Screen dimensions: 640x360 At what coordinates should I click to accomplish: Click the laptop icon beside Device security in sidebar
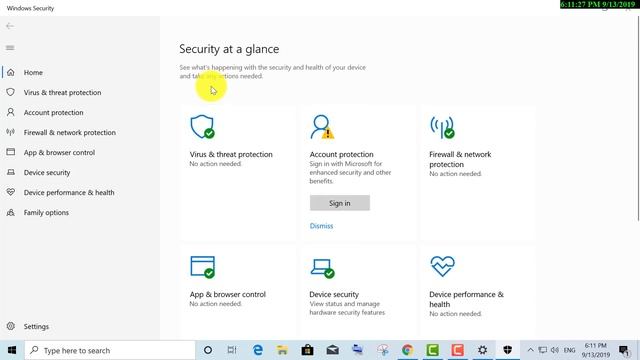pos(11,172)
